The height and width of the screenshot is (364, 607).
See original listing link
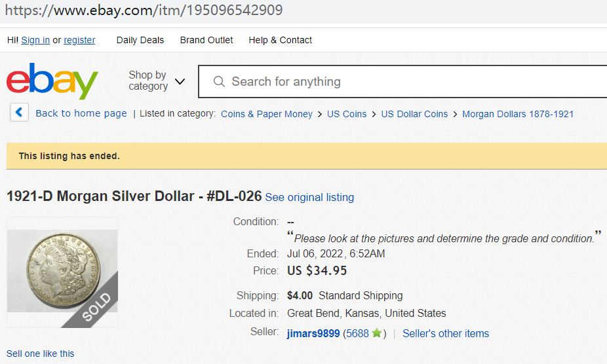[309, 197]
